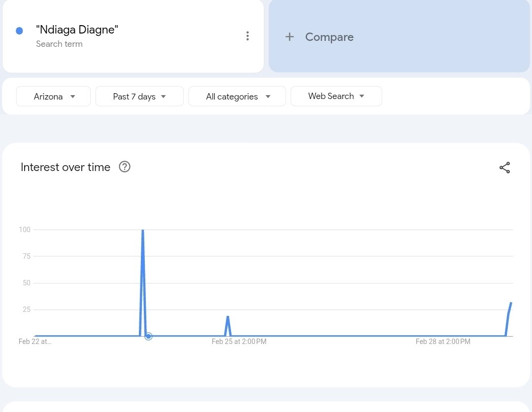
Task: Open the help icon next to Interest over time
Action: tap(125, 167)
